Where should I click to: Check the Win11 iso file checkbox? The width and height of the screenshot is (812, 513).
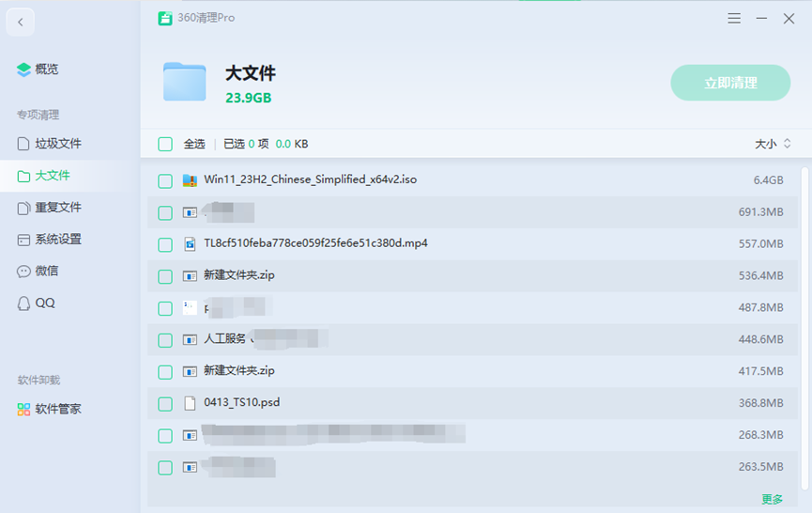coord(165,180)
